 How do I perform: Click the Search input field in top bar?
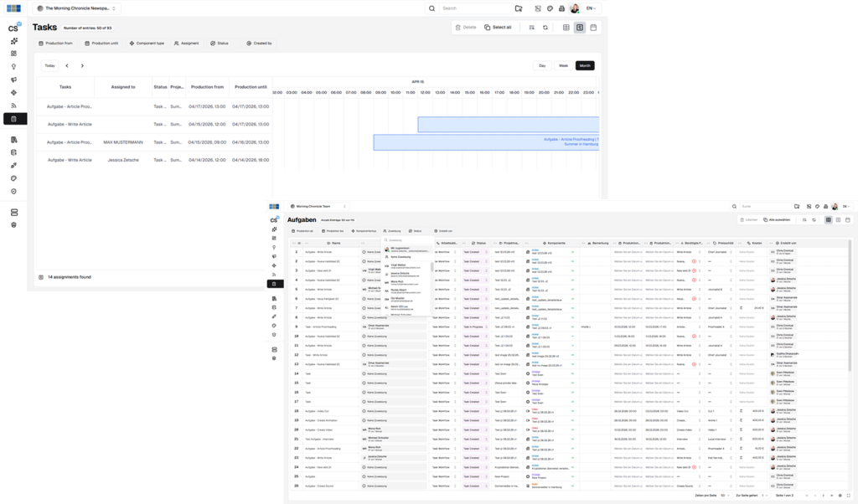pos(473,8)
